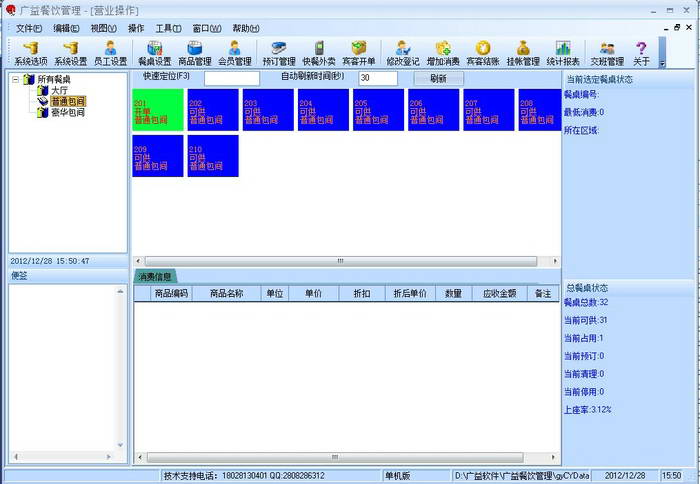This screenshot has height=484, width=700.
Task: Click left arrow of note horizontal scrollbar
Action: (16, 457)
